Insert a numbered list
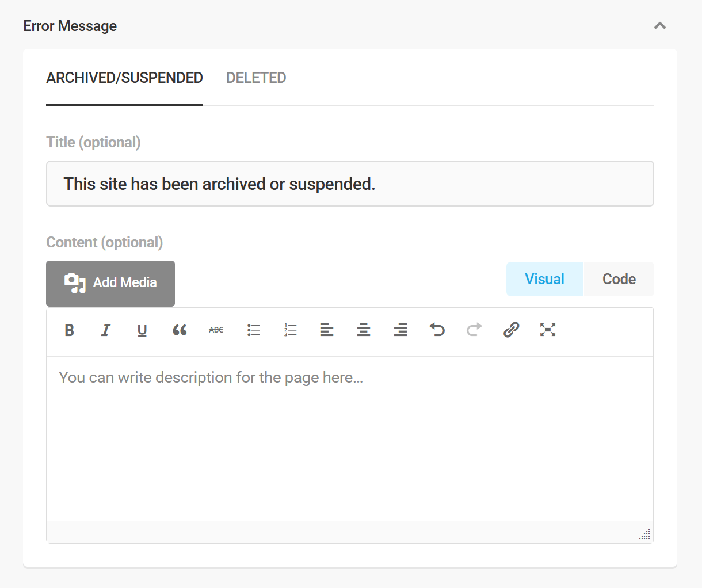The width and height of the screenshot is (702, 588). (290, 330)
